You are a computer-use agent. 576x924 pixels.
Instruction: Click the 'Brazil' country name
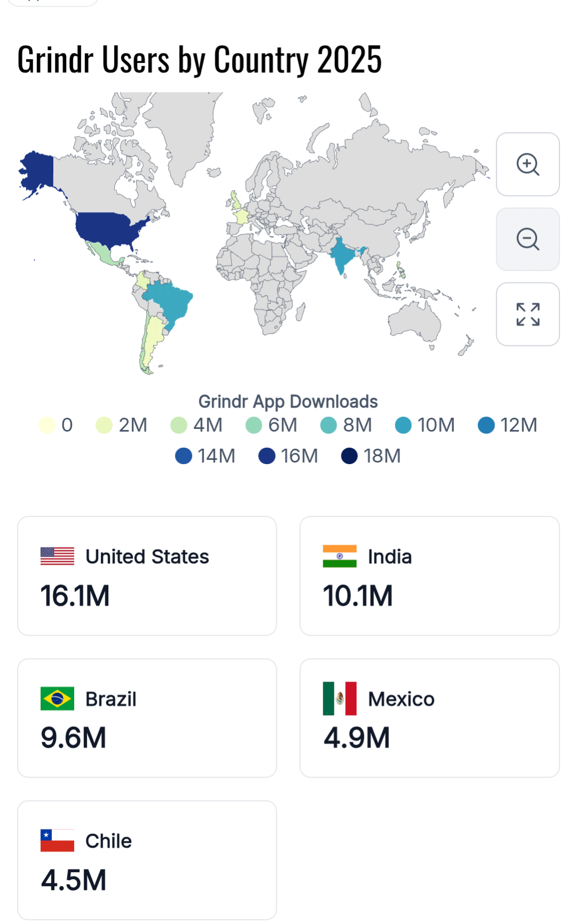click(x=111, y=699)
